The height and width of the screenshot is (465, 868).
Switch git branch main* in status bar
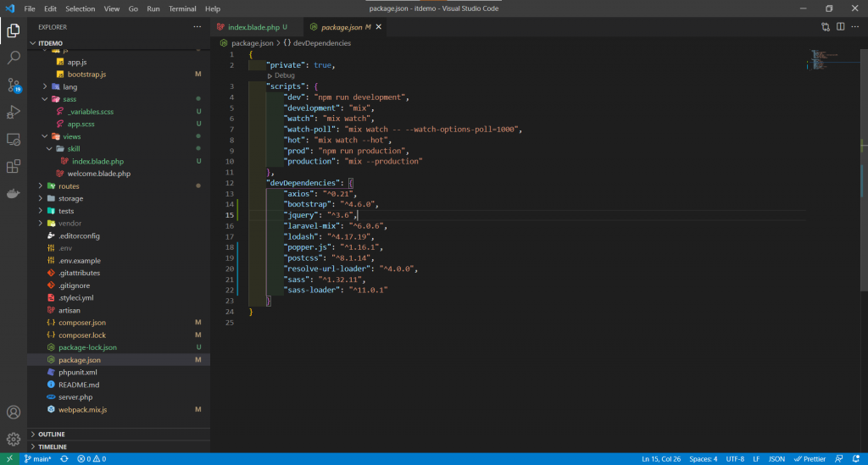click(37, 459)
